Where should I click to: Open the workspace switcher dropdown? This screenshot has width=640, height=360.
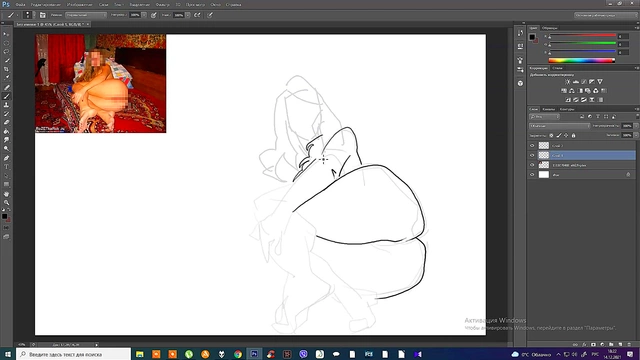[x=606, y=15]
